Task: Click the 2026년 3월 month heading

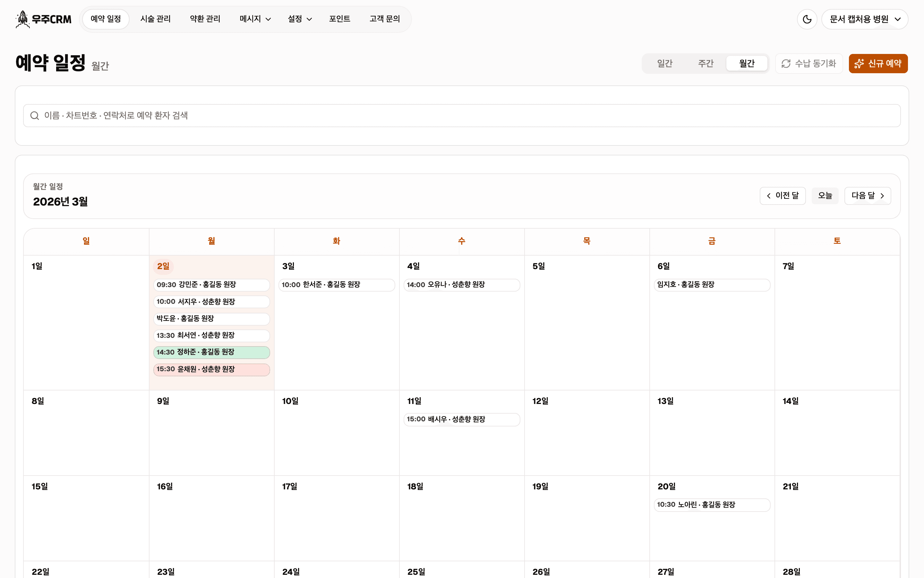Action: pos(60,202)
